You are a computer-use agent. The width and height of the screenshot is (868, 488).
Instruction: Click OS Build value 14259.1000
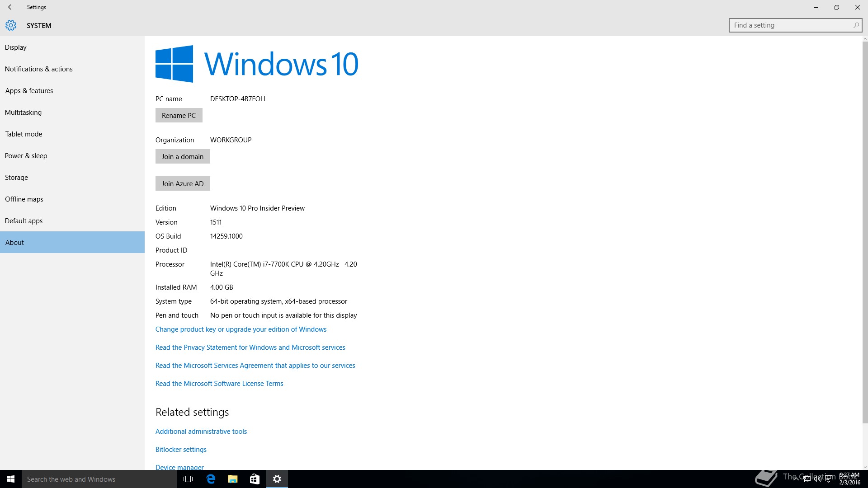point(226,236)
